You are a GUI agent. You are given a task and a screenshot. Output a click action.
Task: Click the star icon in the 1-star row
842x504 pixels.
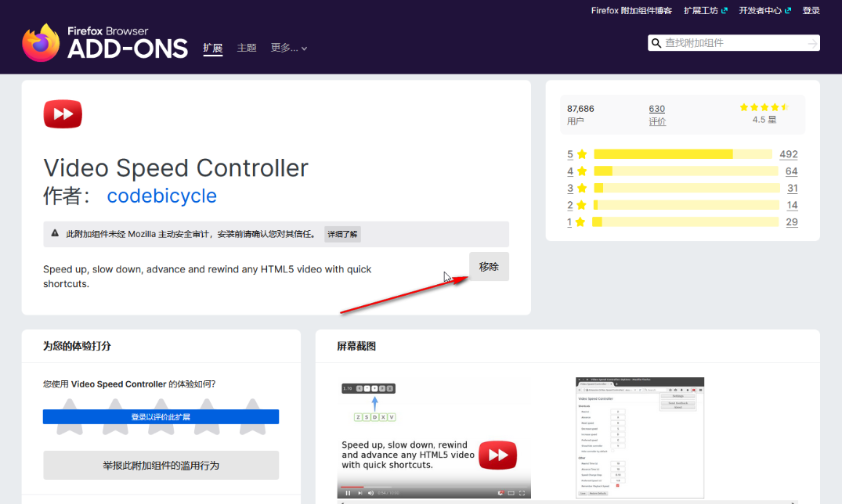(x=580, y=222)
